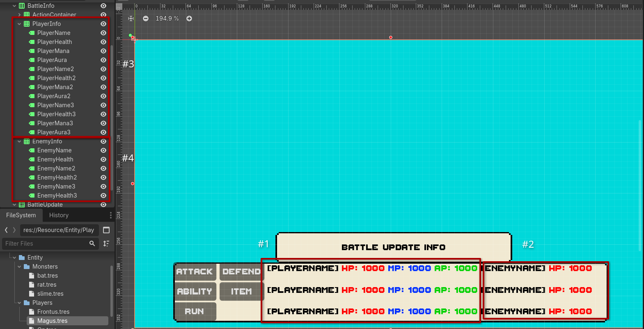Click the center view icon beside zoom controls

131,18
